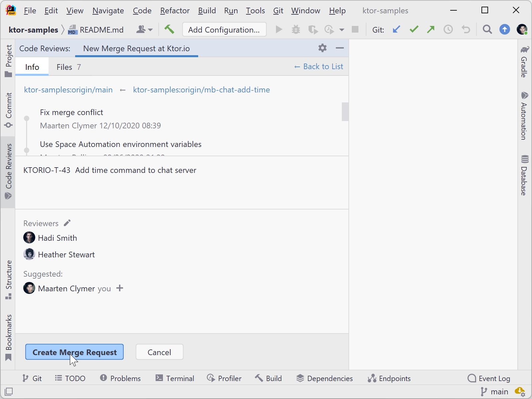532x399 pixels.
Task: Click the status bar cloud settings icon
Action: coord(520,392)
